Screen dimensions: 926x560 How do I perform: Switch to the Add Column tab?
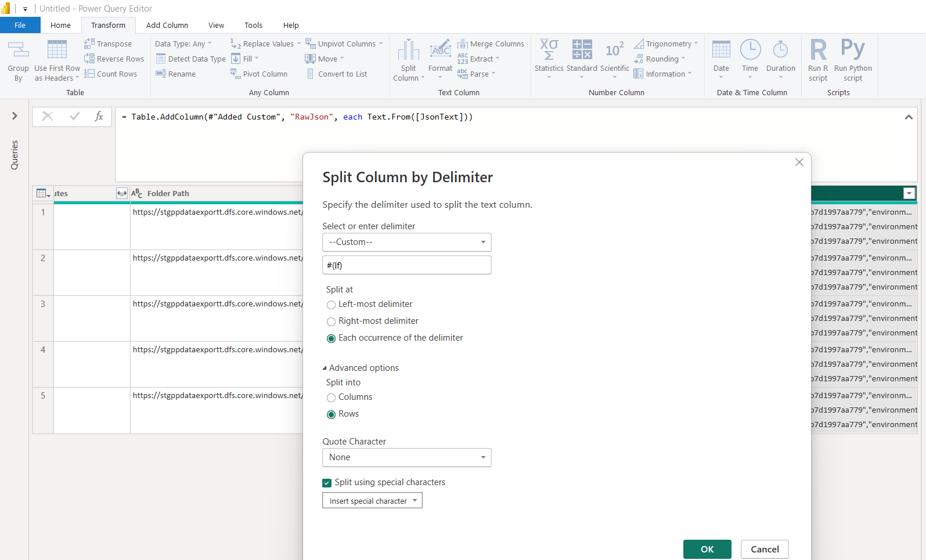(167, 25)
